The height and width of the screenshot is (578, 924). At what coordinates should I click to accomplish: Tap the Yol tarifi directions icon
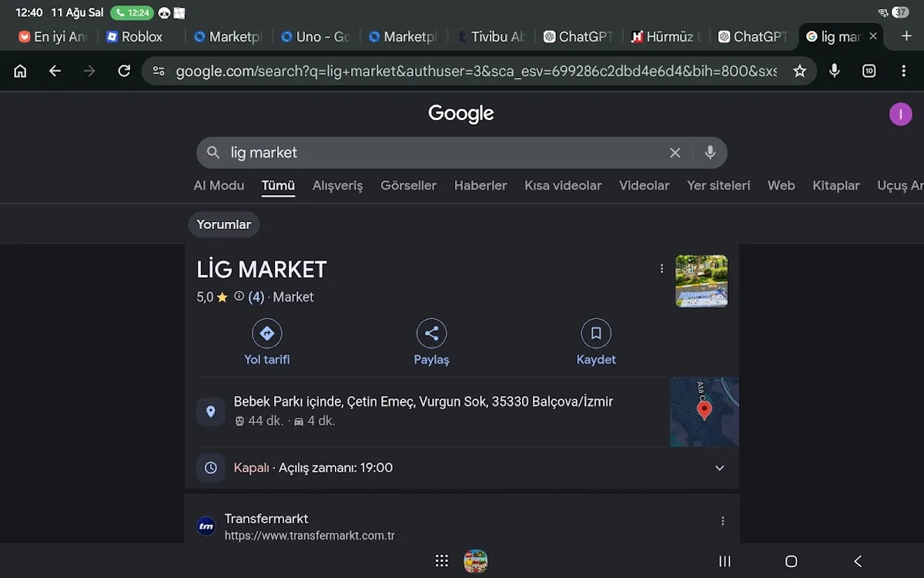[x=267, y=334]
